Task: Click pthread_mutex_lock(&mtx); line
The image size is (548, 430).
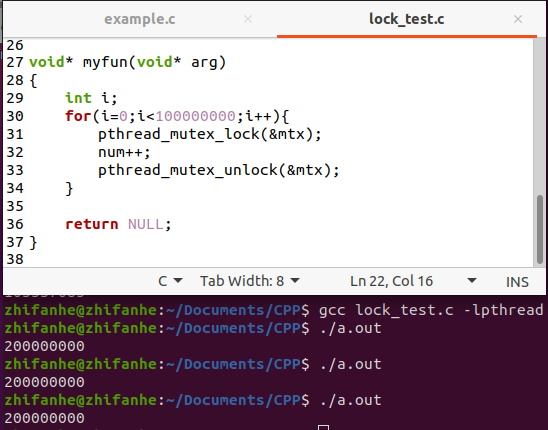Action: click(209, 135)
